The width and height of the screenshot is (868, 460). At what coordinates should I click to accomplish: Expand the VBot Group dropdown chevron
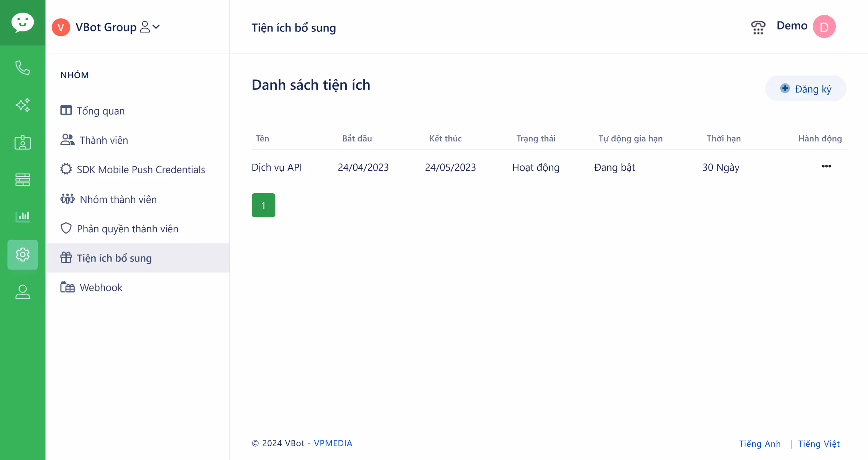coord(156,27)
